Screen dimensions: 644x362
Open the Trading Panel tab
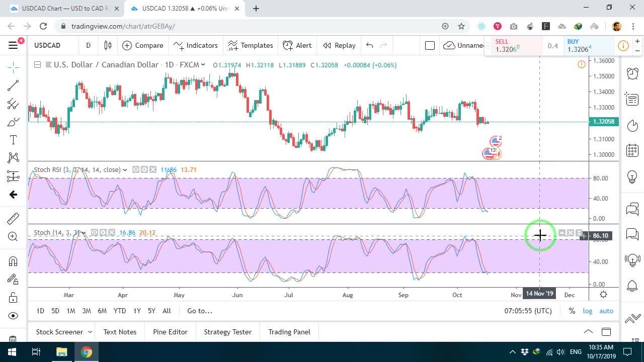289,332
